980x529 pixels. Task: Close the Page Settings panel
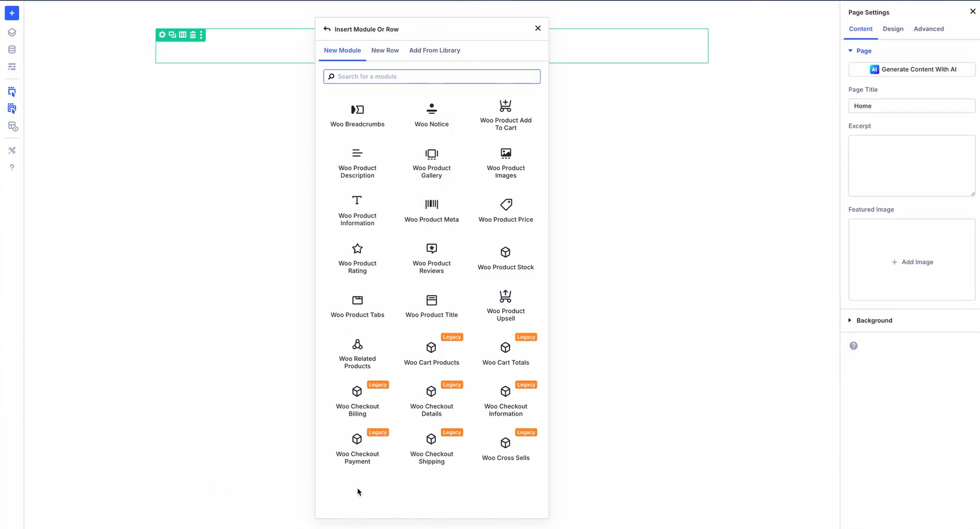pos(972,11)
